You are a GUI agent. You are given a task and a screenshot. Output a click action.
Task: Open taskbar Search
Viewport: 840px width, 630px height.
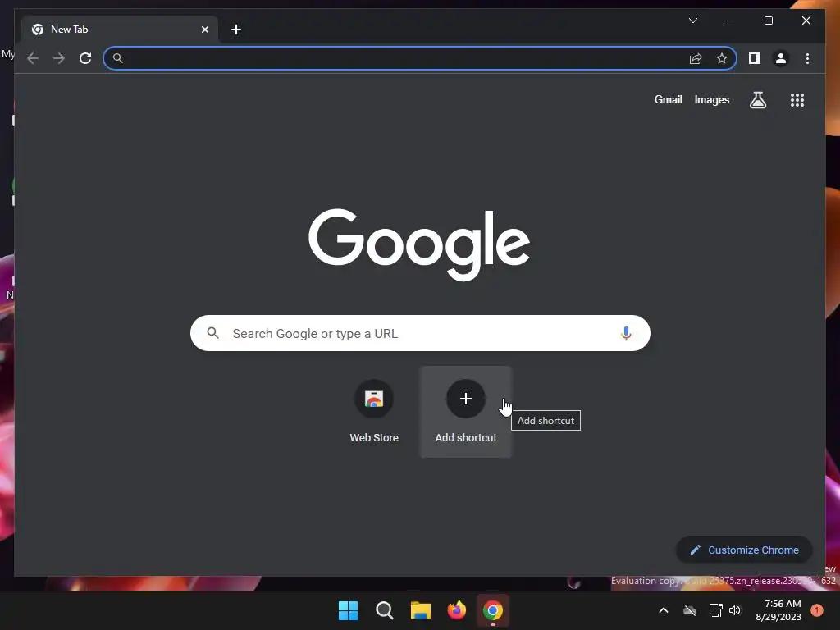(384, 610)
